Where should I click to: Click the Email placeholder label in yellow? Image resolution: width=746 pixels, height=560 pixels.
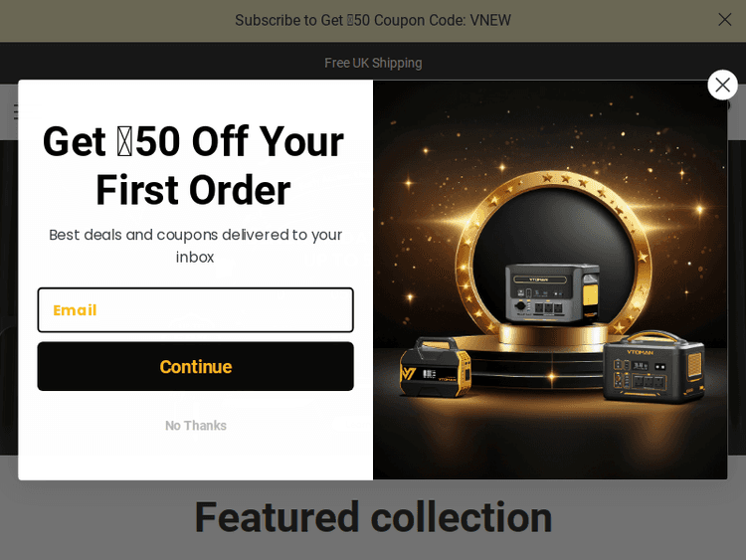click(x=75, y=310)
